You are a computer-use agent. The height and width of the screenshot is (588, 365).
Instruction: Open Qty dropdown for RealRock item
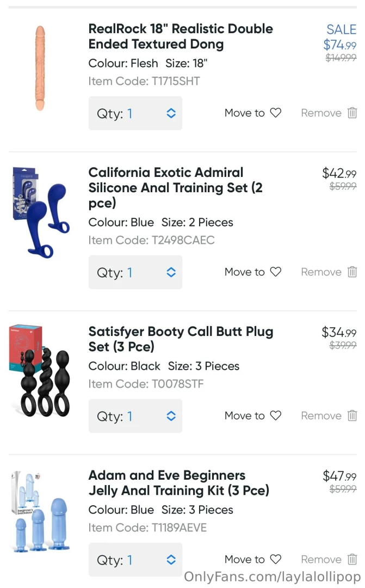tap(135, 113)
